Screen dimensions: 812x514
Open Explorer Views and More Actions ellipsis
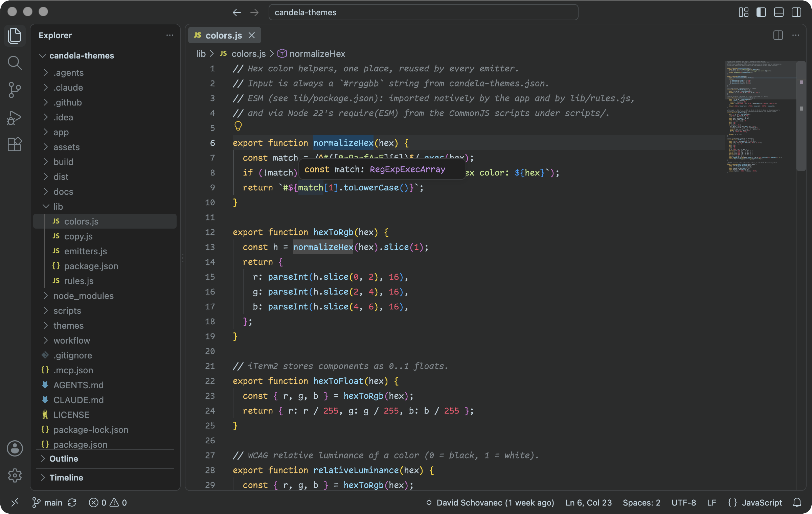(170, 35)
